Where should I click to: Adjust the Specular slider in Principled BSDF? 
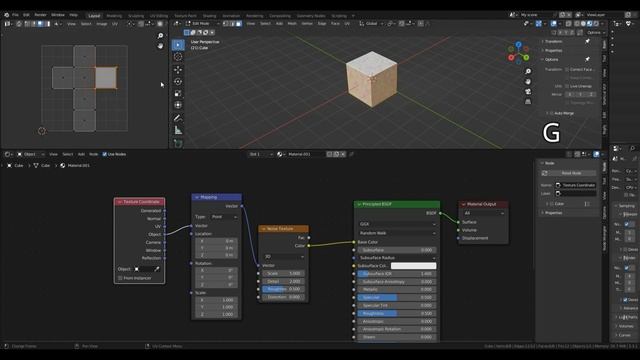point(397,298)
